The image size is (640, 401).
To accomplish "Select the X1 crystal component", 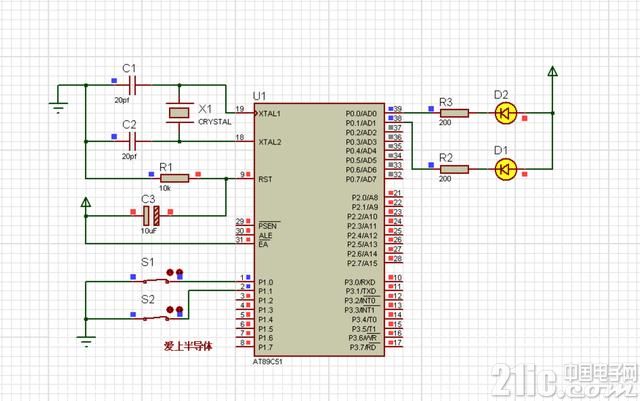I will pos(180,113).
